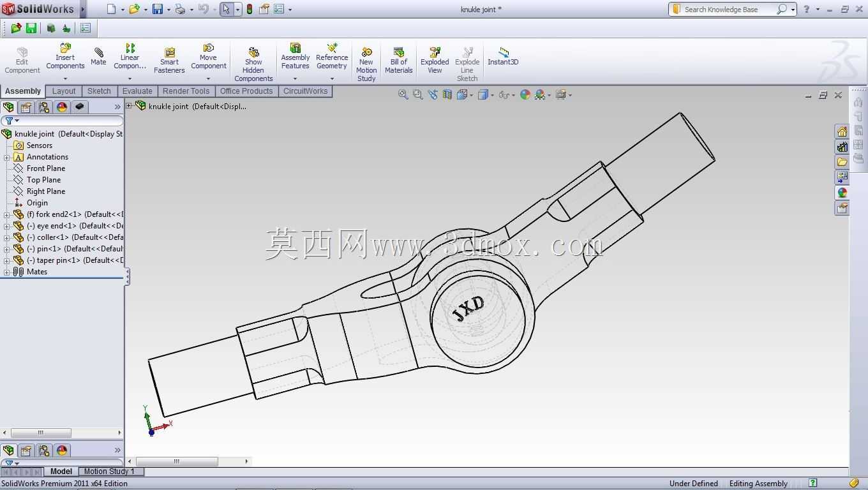
Task: Switch to the Sketch tab
Action: click(99, 91)
